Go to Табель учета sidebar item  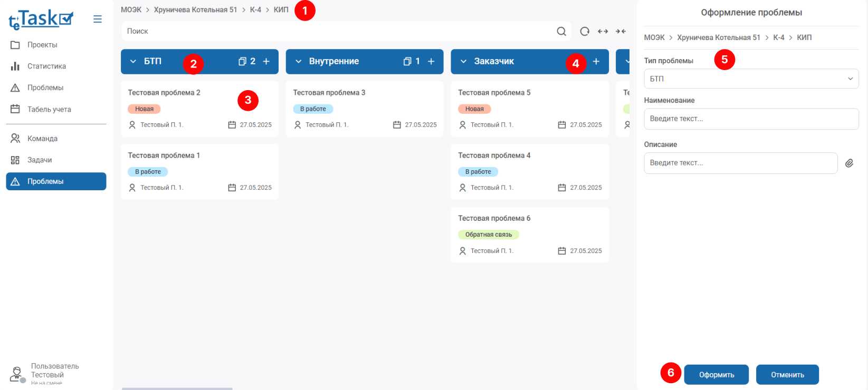pyautogui.click(x=49, y=110)
